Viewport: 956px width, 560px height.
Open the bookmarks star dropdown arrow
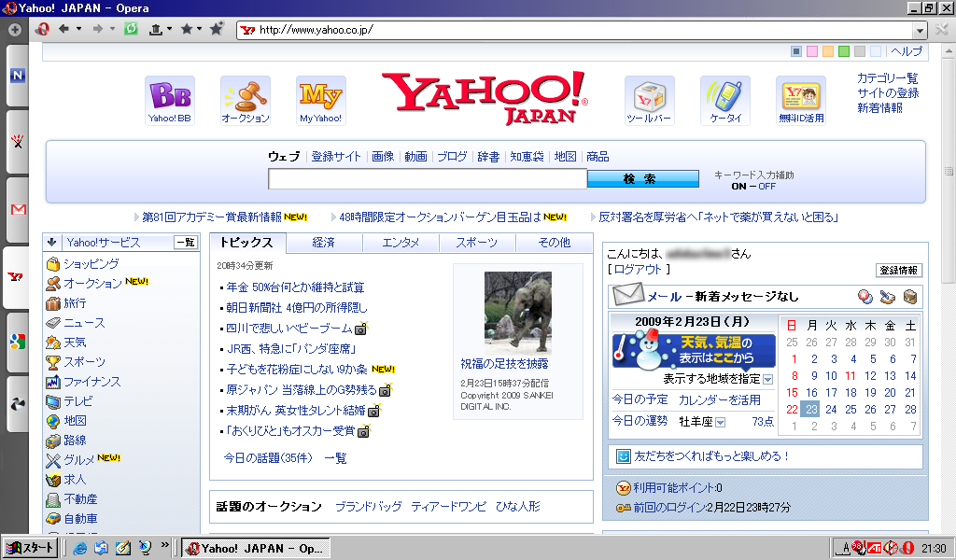pyautogui.click(x=200, y=29)
